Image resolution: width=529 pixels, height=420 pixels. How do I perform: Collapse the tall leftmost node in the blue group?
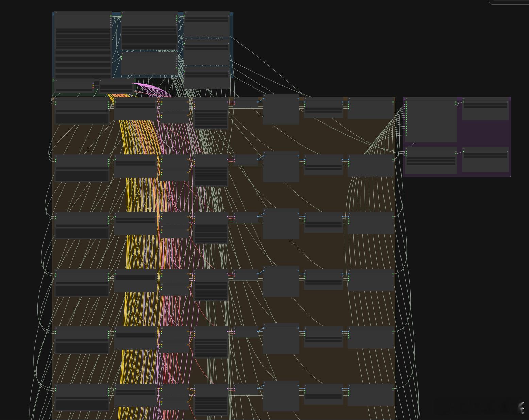coord(56,13)
